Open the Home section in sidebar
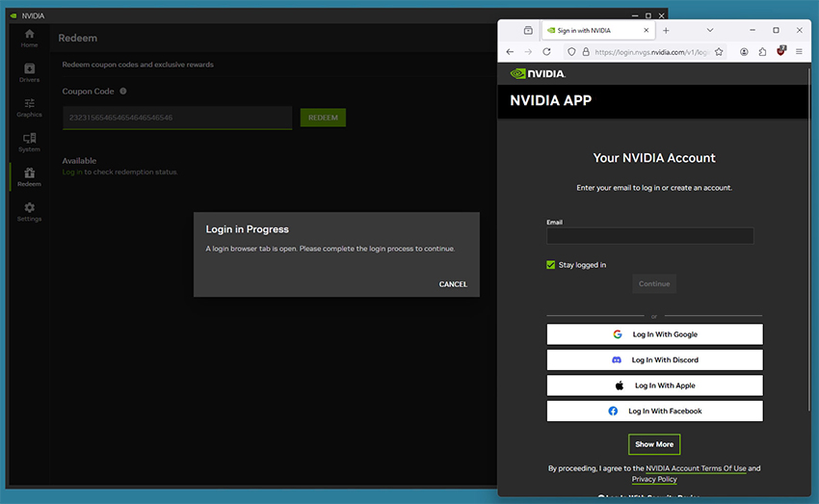Screen dimensions: 819x504 tap(29, 39)
